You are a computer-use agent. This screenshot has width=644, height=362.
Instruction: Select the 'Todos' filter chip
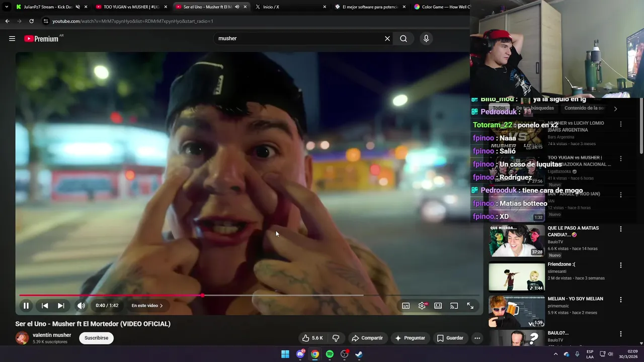[x=499, y=108]
